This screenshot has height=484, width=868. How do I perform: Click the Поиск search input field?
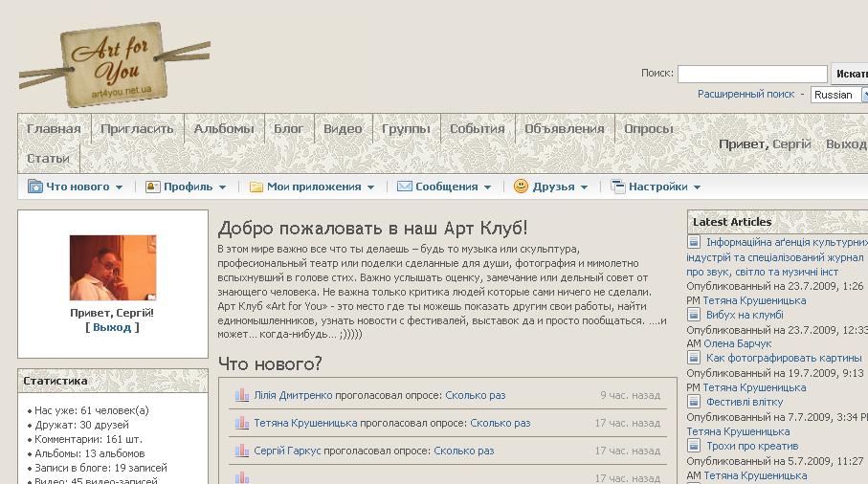(752, 74)
